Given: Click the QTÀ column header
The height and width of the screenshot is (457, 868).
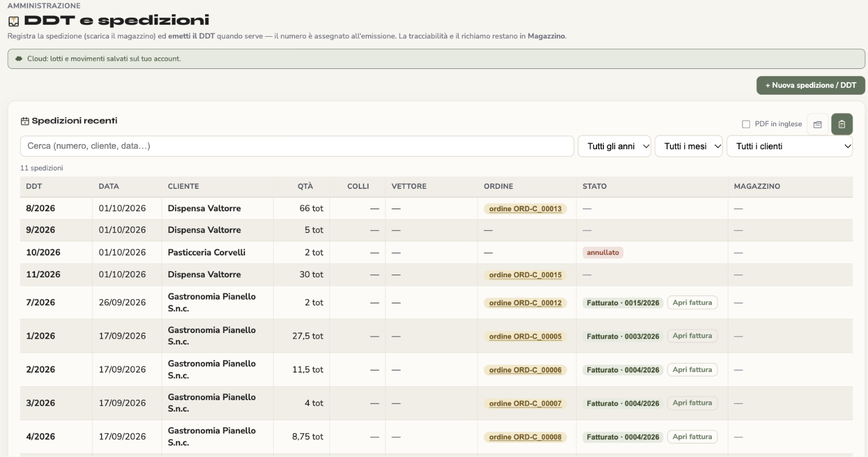Looking at the screenshot, I should (305, 187).
